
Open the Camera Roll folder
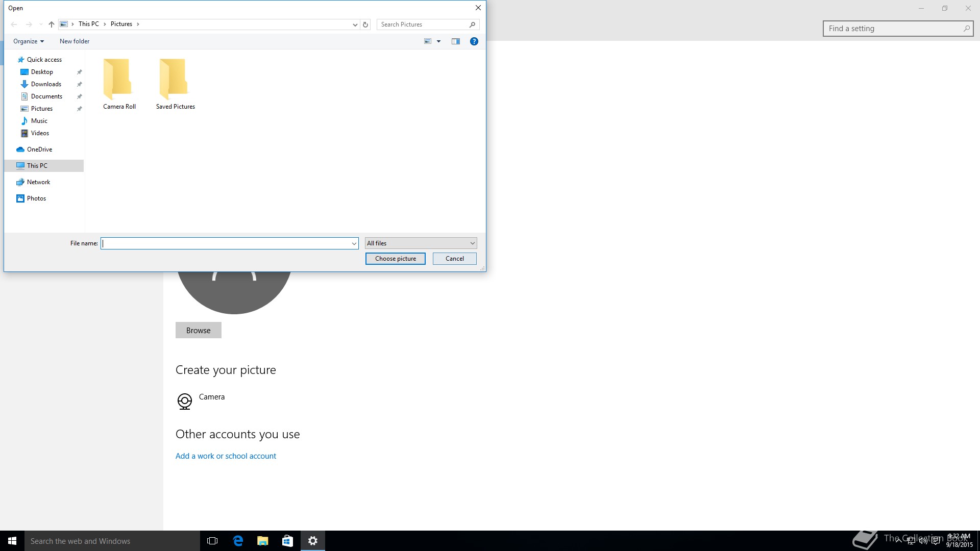tap(119, 84)
